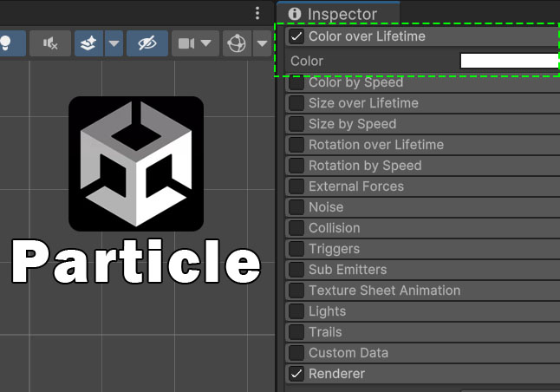The image size is (560, 392).
Task: Disable the Color over Lifetime checkbox
Action: pos(296,37)
